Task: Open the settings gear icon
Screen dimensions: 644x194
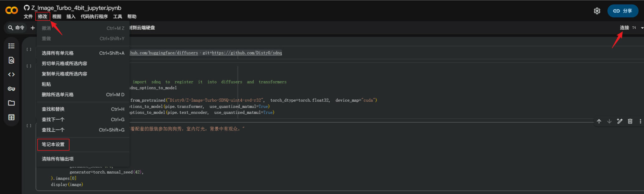Action: tap(597, 11)
